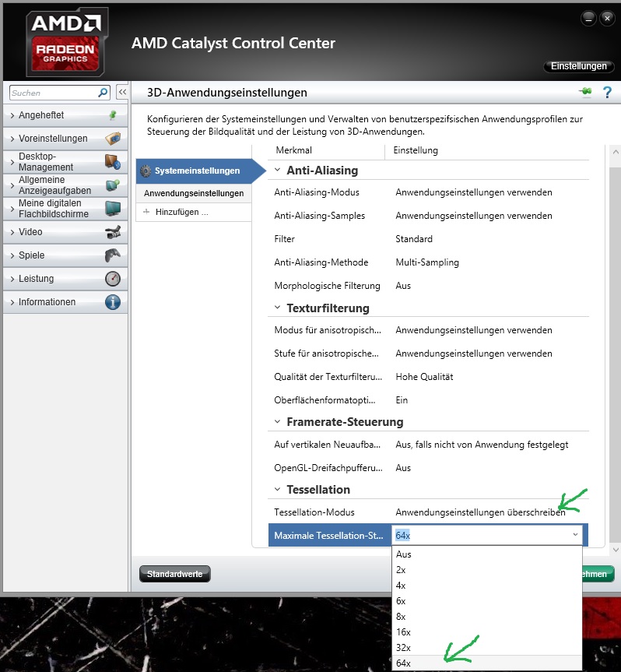Click Anti-Aliasing-Modus setting value

point(474,192)
